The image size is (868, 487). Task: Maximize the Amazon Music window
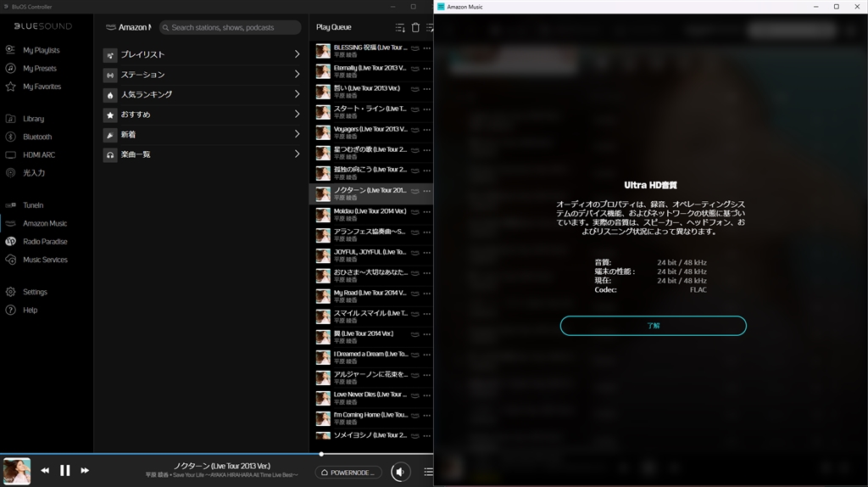(837, 7)
